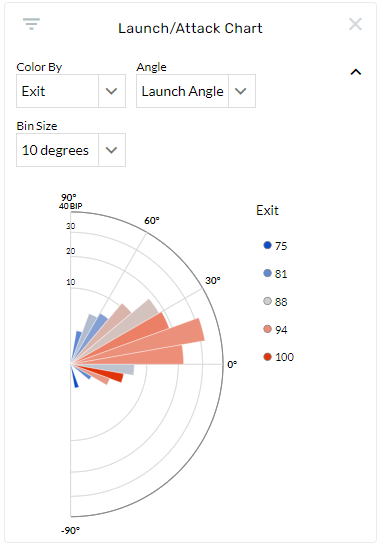This screenshot has height=556, width=392.
Task: Click the 10 degrees selection box
Action: pyautogui.click(x=57, y=150)
